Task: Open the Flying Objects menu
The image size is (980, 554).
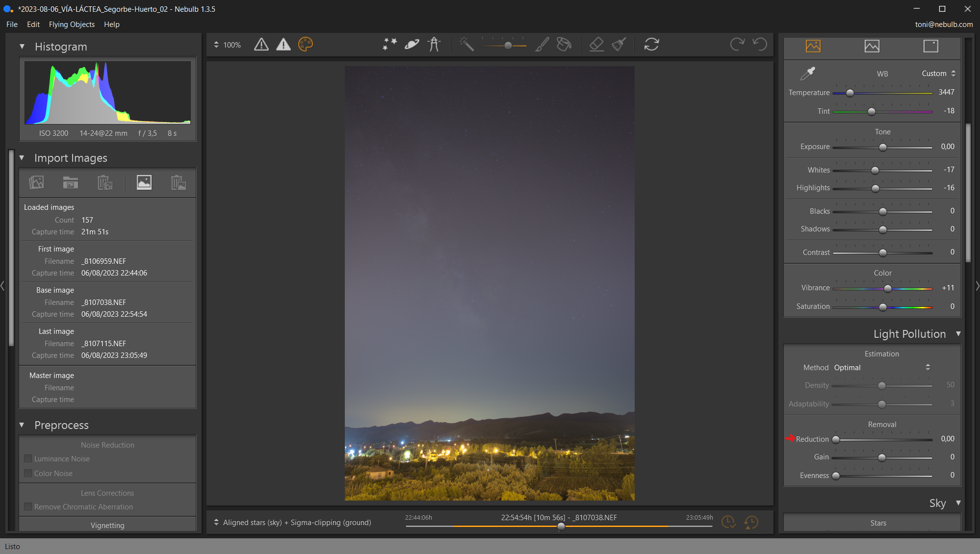Action: (72, 25)
